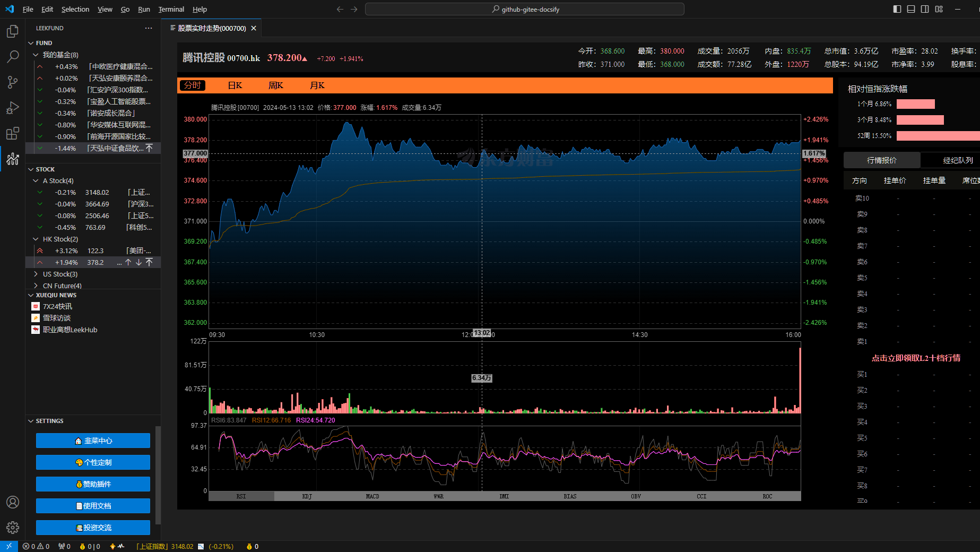The height and width of the screenshot is (552, 980).
Task: Move the +1.94% 378.2 stock up one
Action: (128, 262)
